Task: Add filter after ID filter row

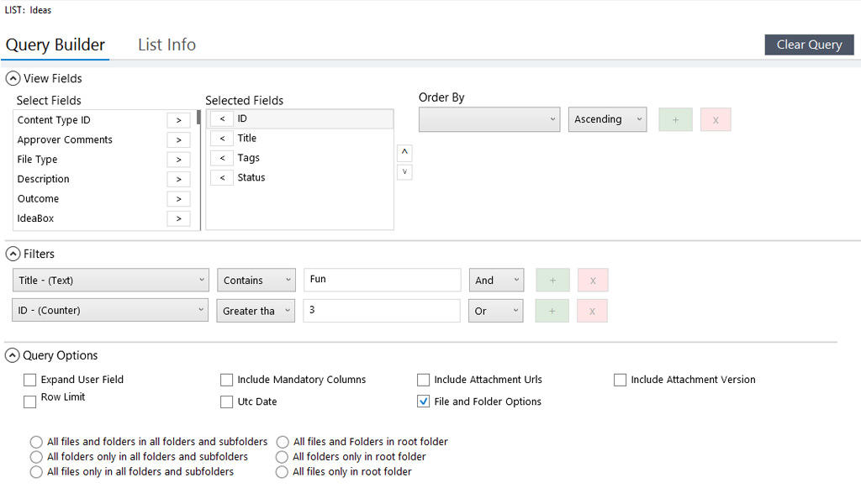Action: pyautogui.click(x=552, y=311)
